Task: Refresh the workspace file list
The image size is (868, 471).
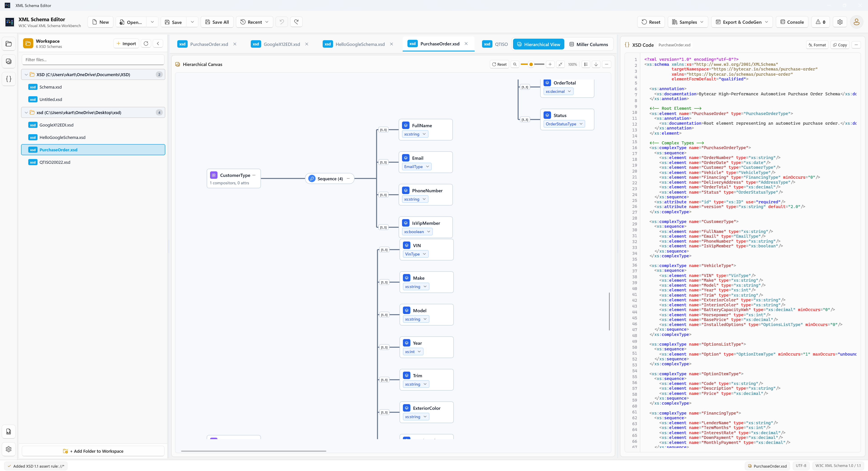Action: (x=146, y=43)
